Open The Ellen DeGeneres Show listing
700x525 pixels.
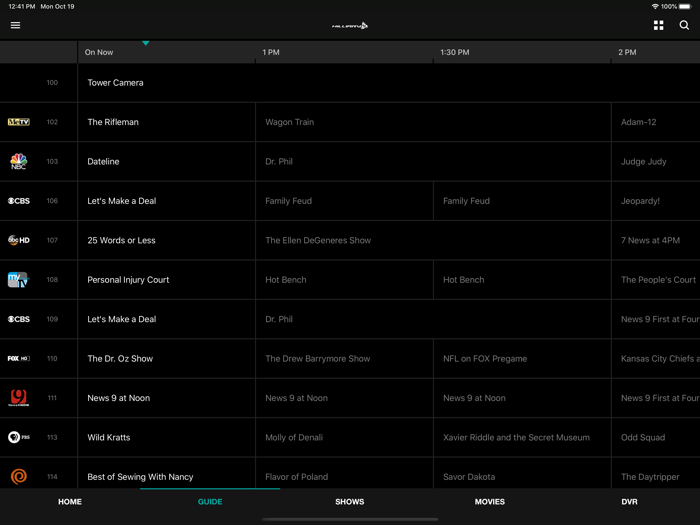(433, 240)
